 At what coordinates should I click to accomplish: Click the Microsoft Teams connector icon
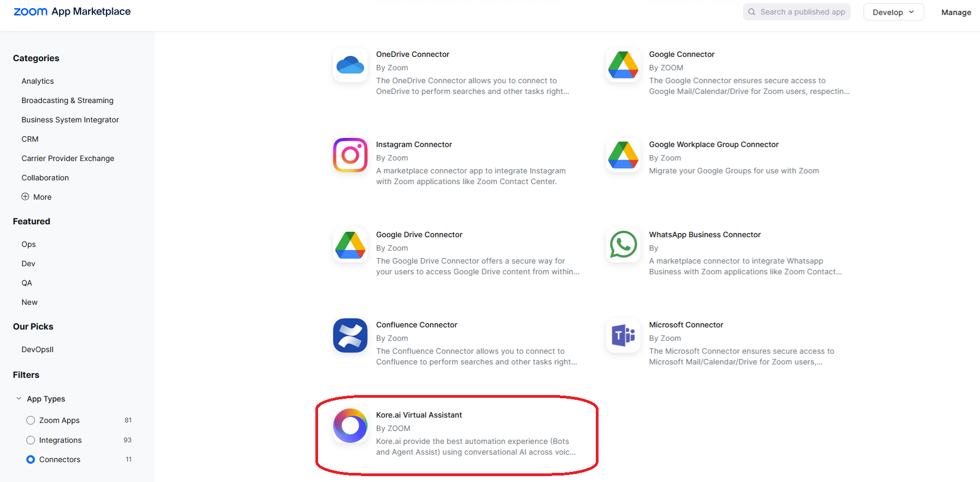tap(623, 335)
